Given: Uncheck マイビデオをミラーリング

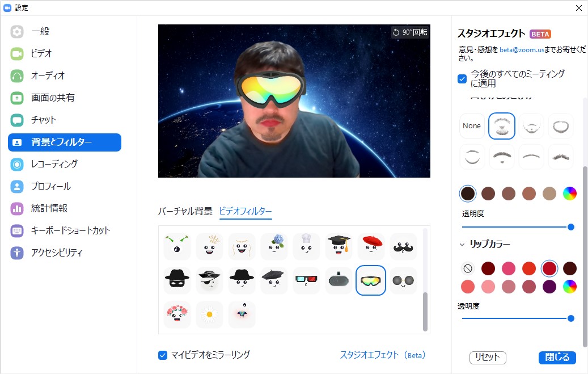Looking at the screenshot, I should click(x=162, y=354).
